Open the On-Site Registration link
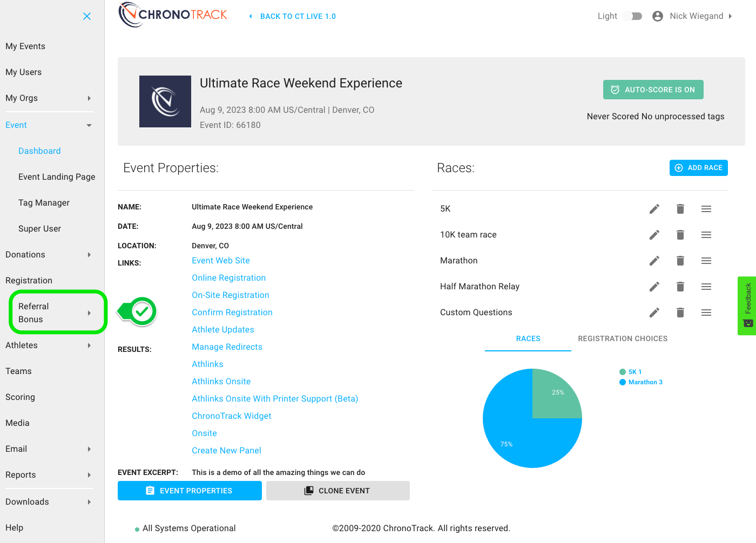 pos(231,295)
